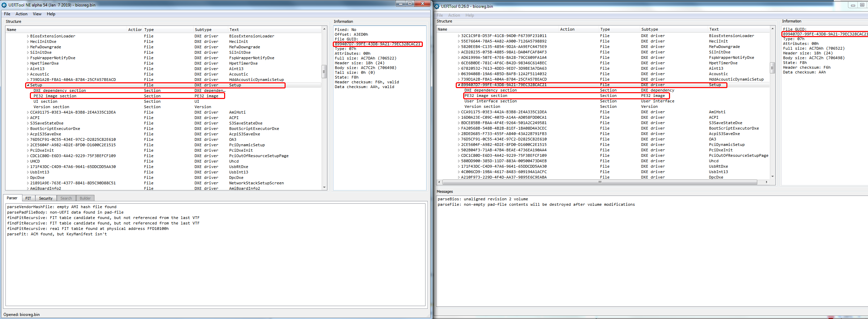Viewport: 868px width, 319px height.
Task: Expand 580DD900-385D-11D7 node in 0.26.0 tree
Action: [x=459, y=161]
